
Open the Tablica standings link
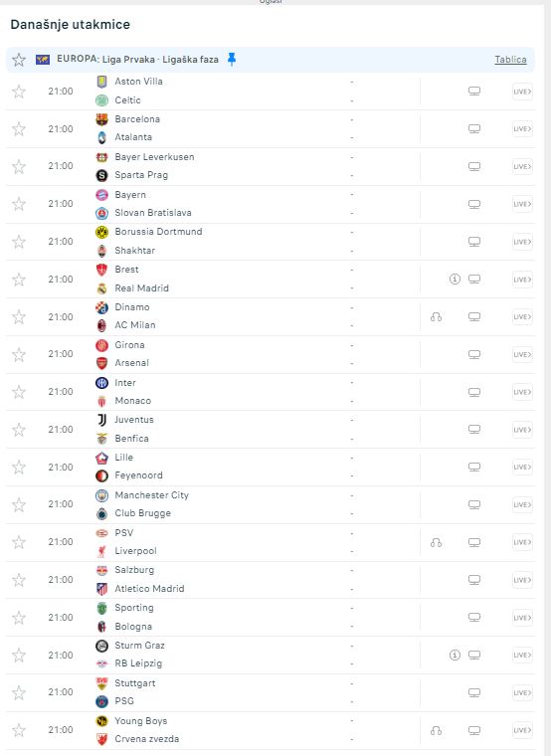510,60
